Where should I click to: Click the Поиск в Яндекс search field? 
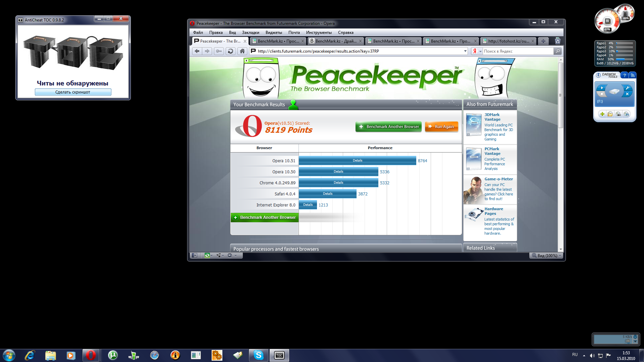[518, 51]
